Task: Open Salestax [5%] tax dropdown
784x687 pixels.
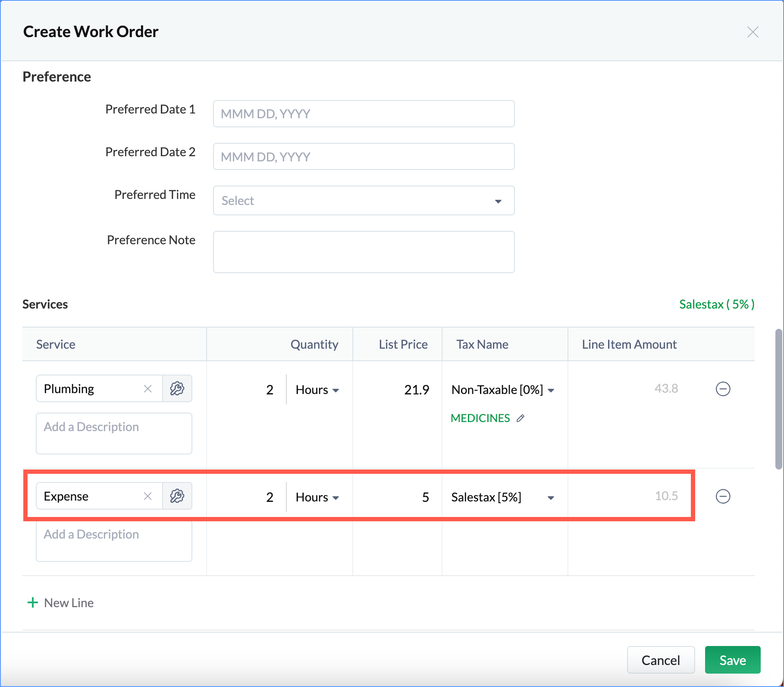Action: coord(503,497)
